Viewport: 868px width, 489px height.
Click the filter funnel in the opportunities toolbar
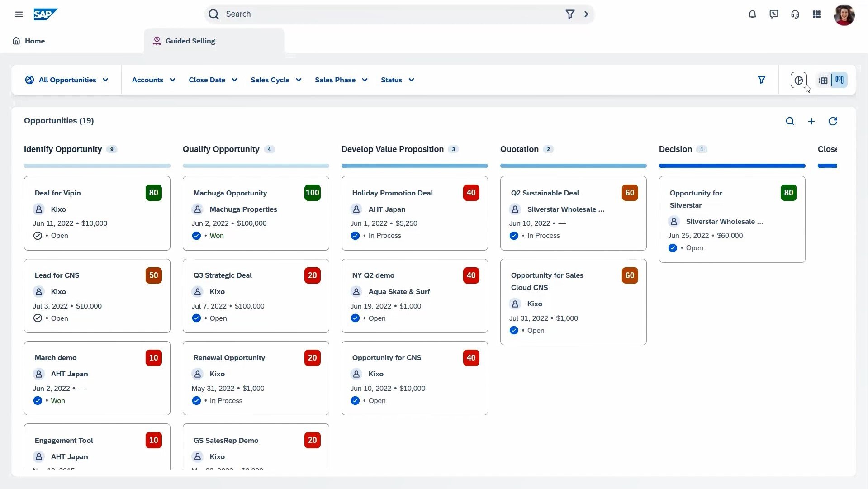761,80
